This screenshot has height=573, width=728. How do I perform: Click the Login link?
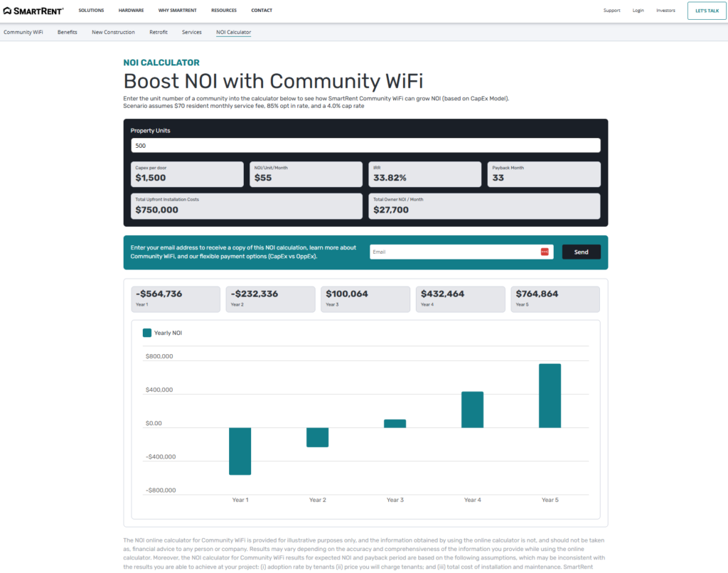[638, 10]
